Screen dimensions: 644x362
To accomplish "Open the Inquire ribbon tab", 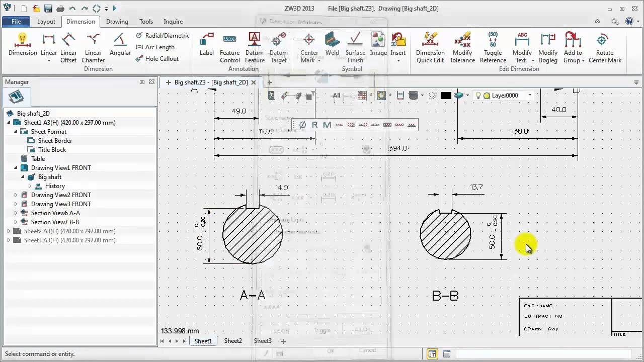I will (x=173, y=22).
